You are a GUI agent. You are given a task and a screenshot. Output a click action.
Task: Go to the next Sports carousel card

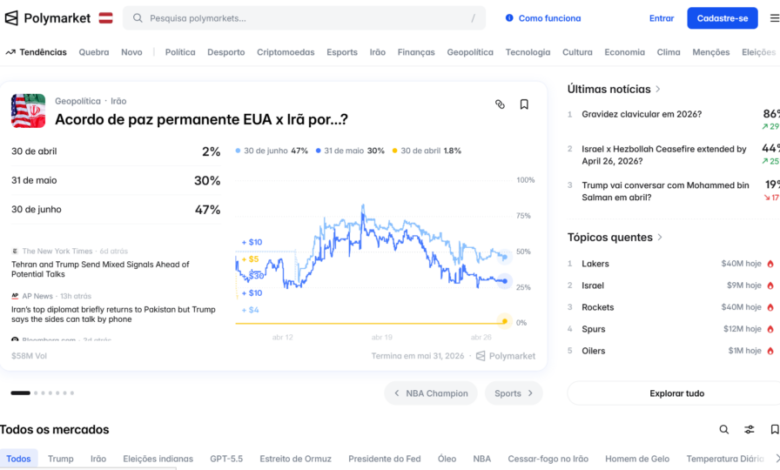pyautogui.click(x=513, y=393)
